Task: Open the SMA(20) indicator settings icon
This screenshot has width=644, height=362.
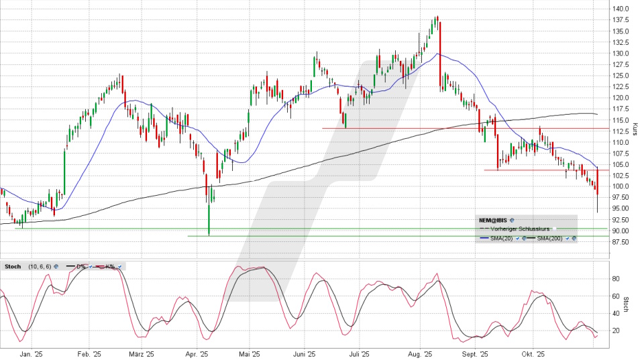Action: [x=523, y=238]
